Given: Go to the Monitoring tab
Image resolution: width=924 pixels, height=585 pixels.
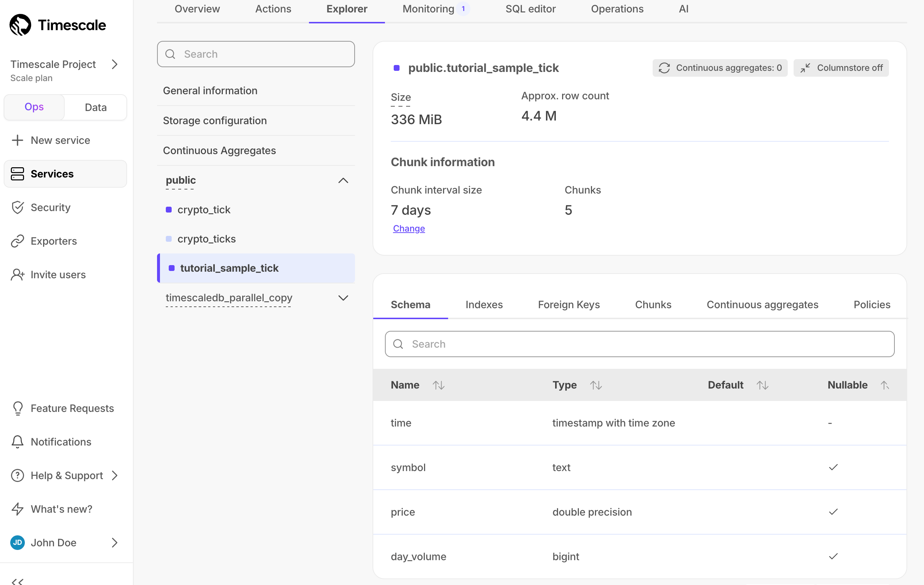Looking at the screenshot, I should (428, 9).
